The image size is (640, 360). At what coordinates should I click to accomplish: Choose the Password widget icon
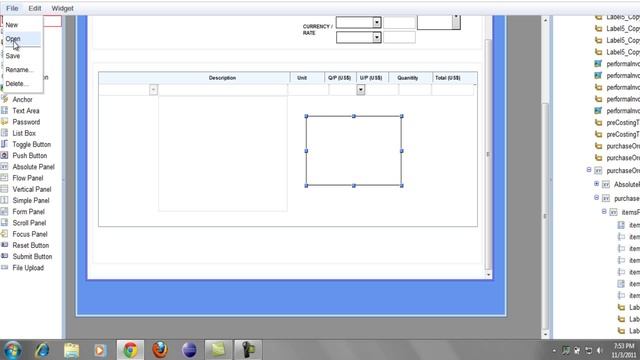point(4,122)
